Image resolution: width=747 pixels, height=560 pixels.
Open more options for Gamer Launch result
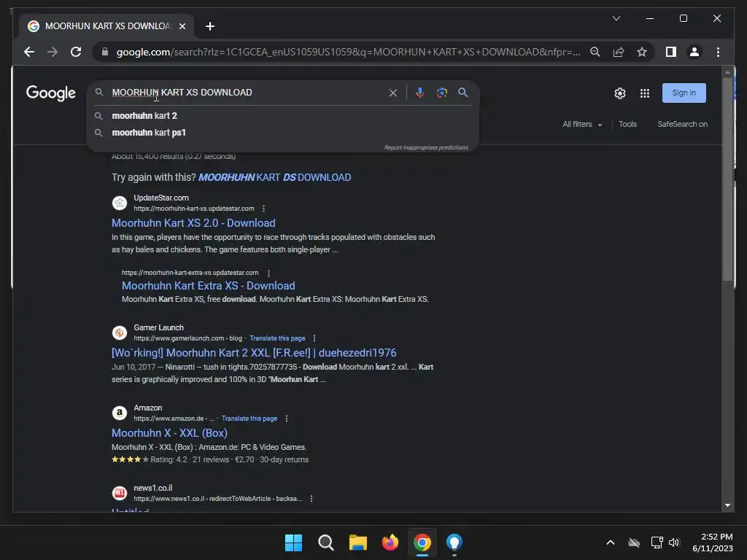[314, 338]
